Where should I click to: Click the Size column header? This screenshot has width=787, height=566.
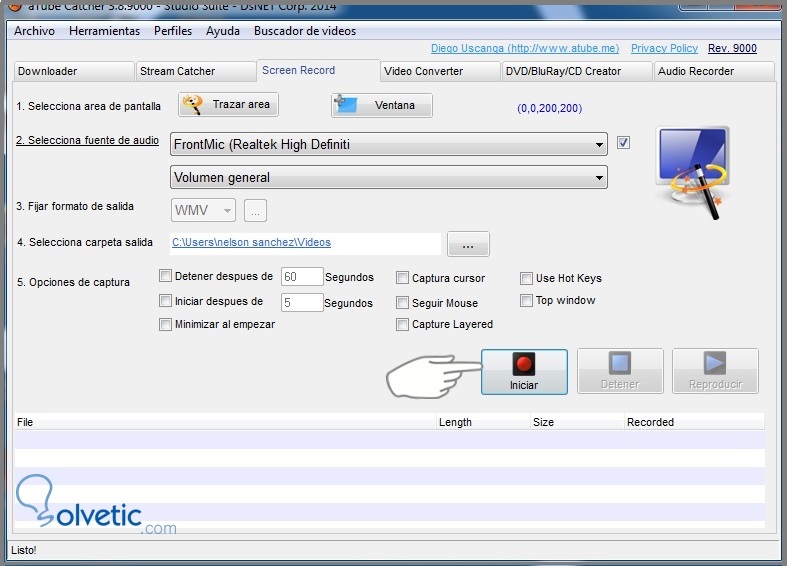[577, 422]
